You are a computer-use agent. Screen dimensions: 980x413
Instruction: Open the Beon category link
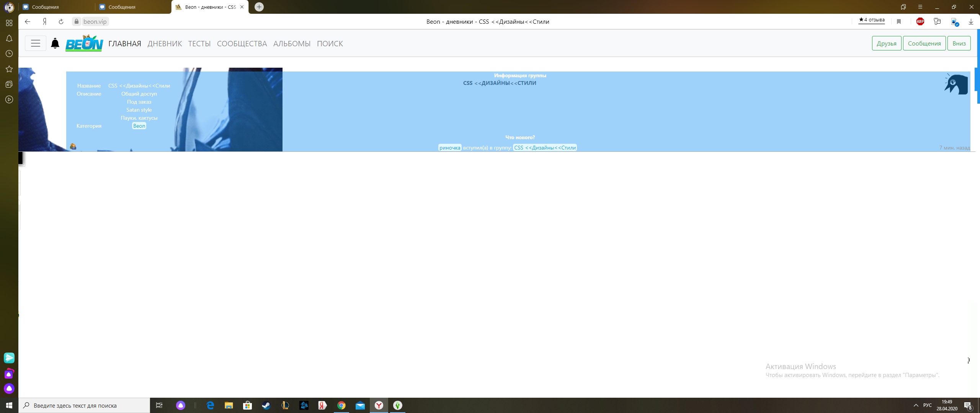(x=139, y=126)
